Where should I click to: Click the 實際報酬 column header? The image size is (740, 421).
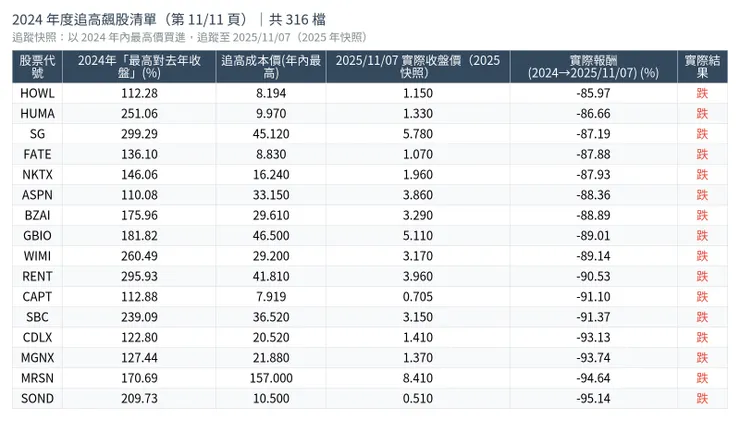tap(593, 66)
